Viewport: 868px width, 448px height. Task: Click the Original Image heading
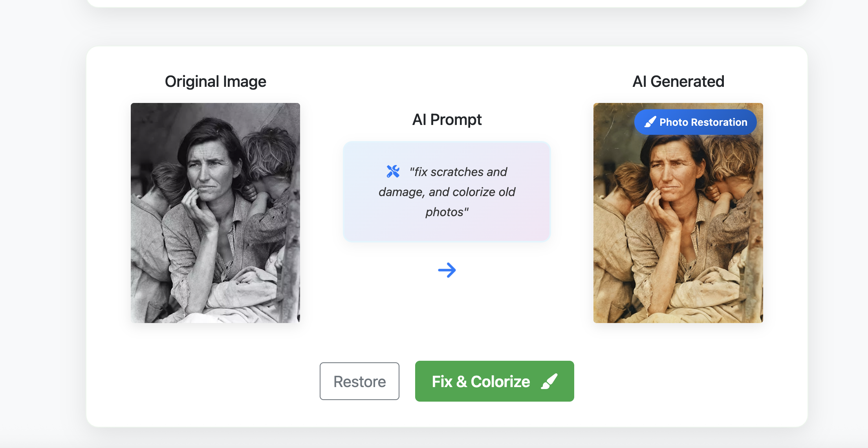tap(215, 81)
